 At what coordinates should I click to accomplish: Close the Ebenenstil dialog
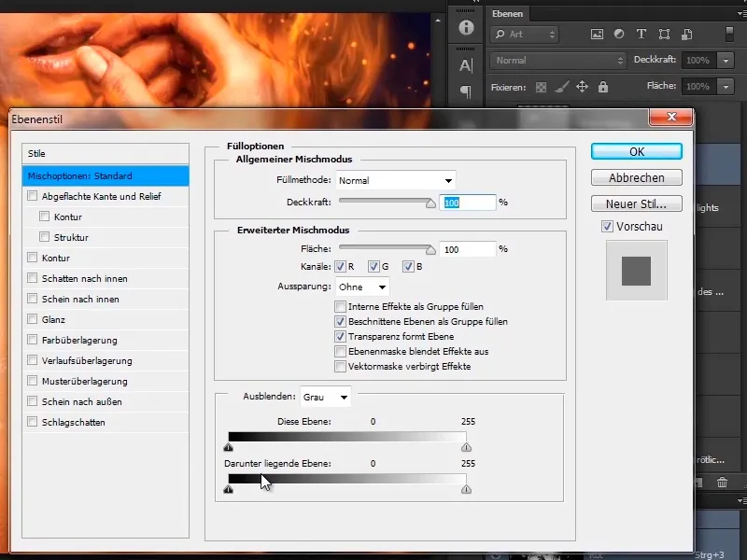[671, 117]
